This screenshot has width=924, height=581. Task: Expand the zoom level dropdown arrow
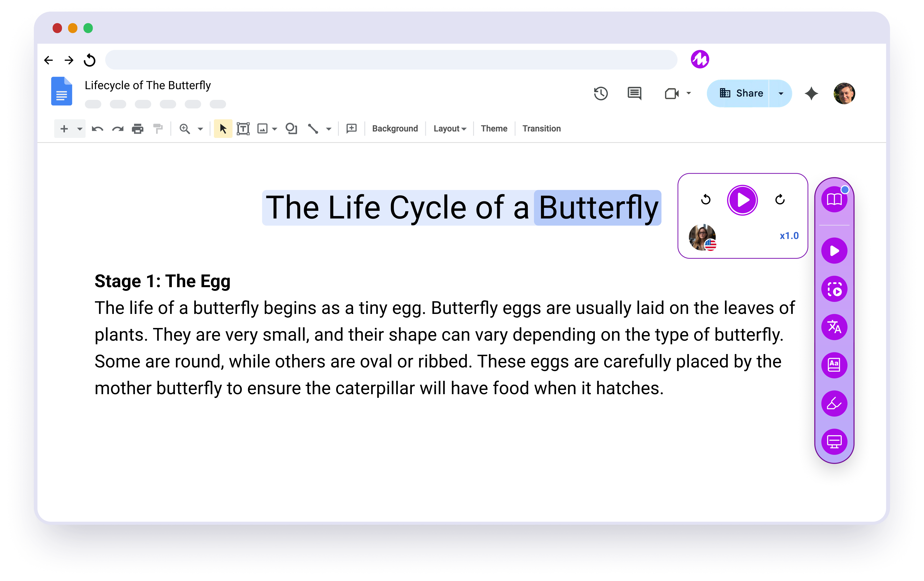pyautogui.click(x=200, y=129)
